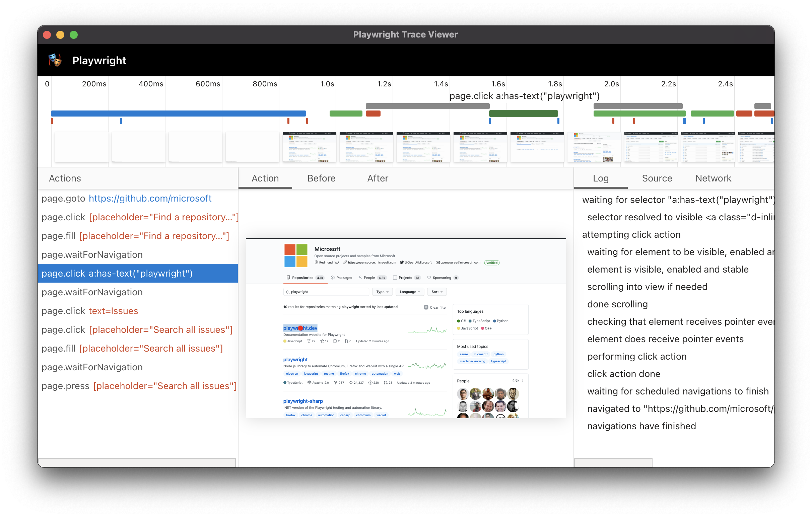Select the Action tab in detail panel
The image size is (812, 517).
click(266, 179)
